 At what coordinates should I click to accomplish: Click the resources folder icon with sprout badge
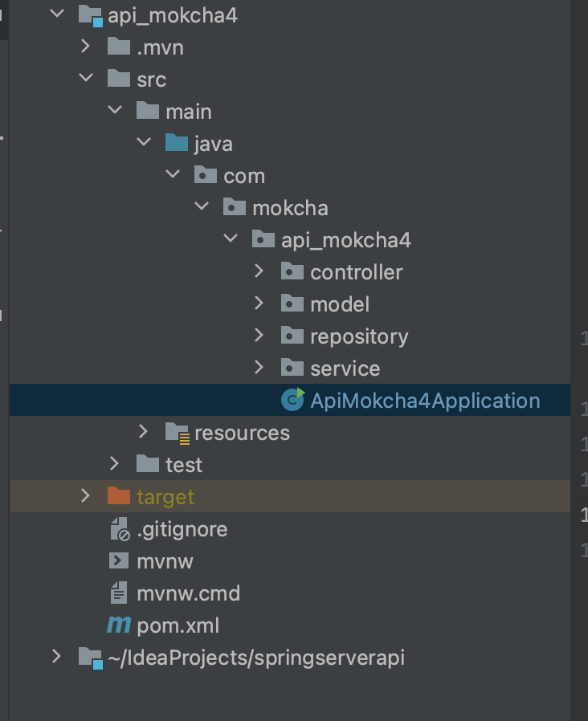(x=178, y=432)
